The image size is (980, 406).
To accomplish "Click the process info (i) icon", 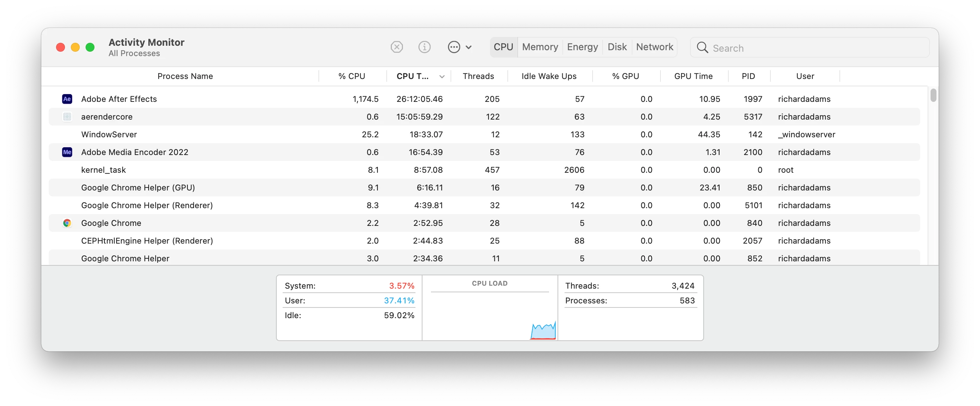I will 424,47.
